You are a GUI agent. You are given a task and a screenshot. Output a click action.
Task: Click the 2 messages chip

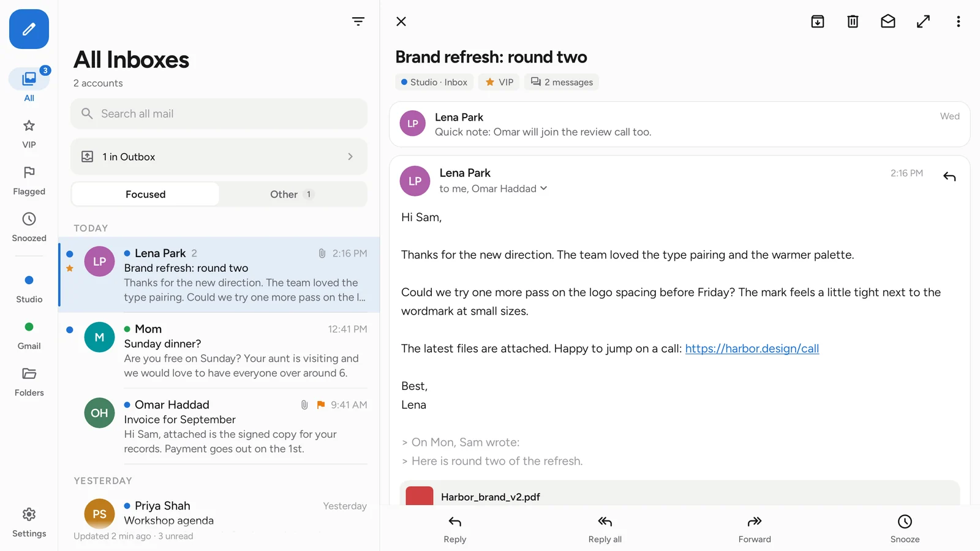pyautogui.click(x=561, y=82)
